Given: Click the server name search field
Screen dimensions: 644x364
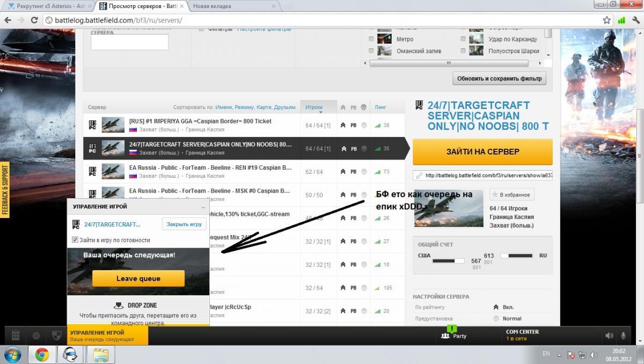Looking at the screenshot, I should [x=129, y=42].
